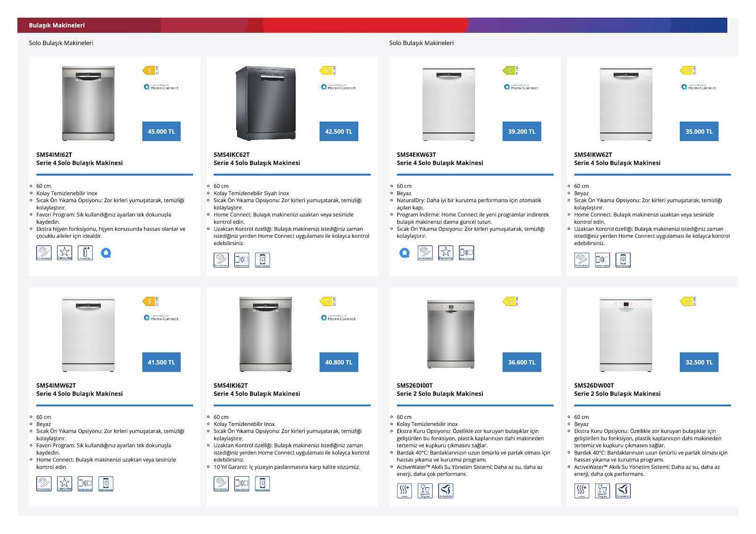Viewport: 756px width, 534px height.
Task: Click the Remote Monitoring icon under SMS4IKW62T
Action: [x=623, y=260]
